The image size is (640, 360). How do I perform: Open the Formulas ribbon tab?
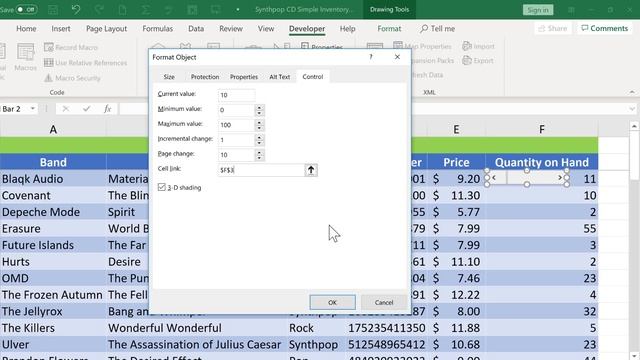click(x=158, y=29)
